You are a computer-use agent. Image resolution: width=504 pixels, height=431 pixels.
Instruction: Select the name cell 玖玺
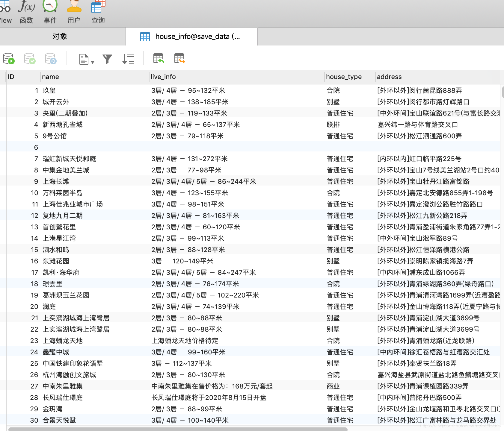49,90
